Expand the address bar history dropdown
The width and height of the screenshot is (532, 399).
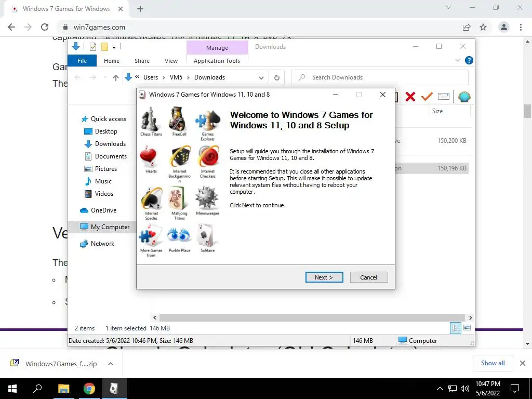pos(261,78)
